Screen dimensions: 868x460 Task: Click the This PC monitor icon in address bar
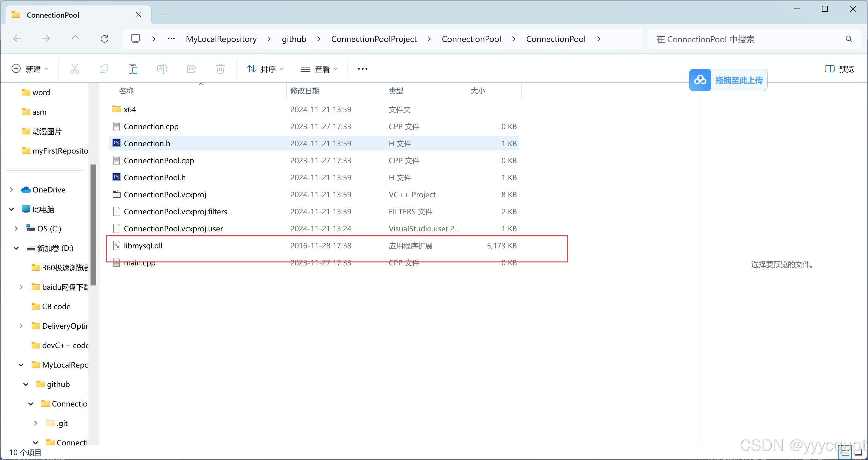point(135,39)
